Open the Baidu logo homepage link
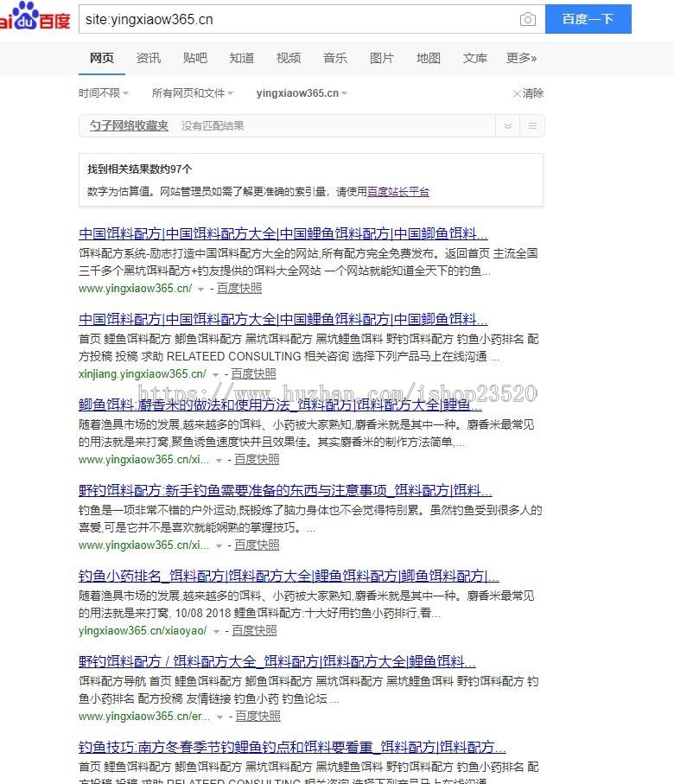This screenshot has width=674, height=784. (34, 17)
